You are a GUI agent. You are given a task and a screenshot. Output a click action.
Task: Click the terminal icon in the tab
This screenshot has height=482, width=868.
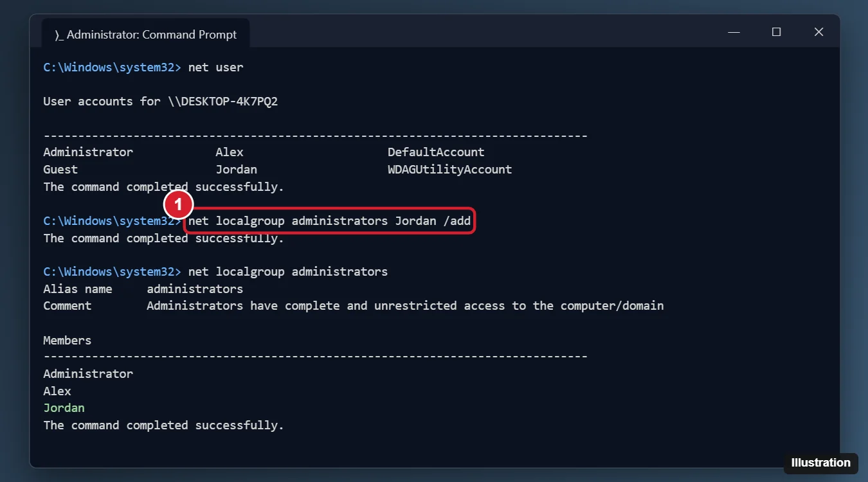pyautogui.click(x=59, y=35)
